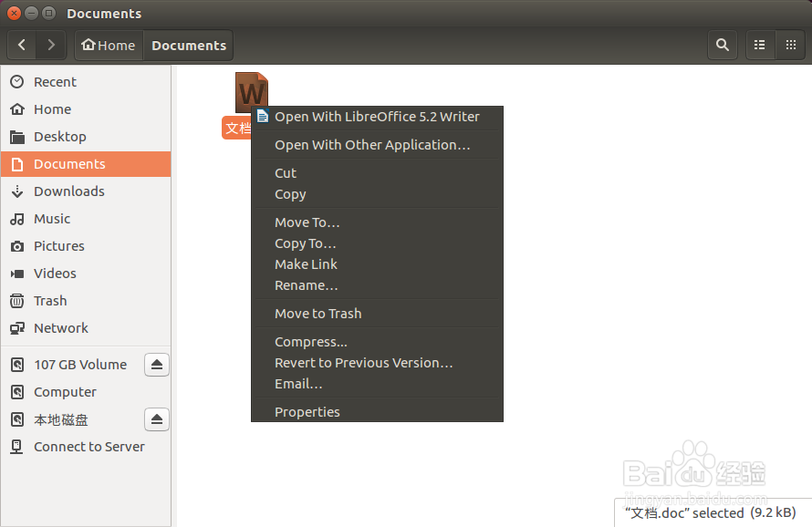The height and width of the screenshot is (527, 812).
Task: Click the Network icon in sidebar
Action: point(17,328)
